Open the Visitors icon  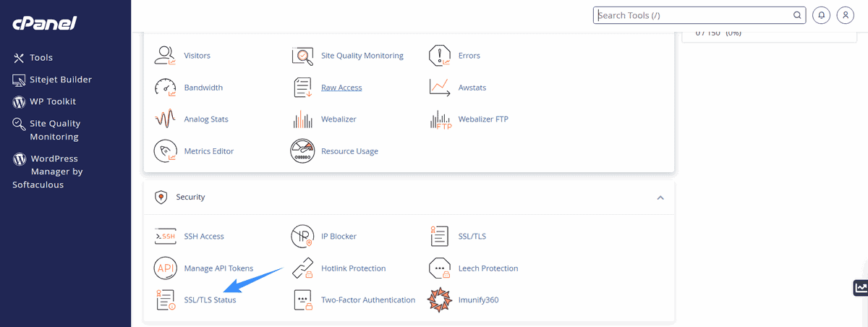(x=166, y=56)
